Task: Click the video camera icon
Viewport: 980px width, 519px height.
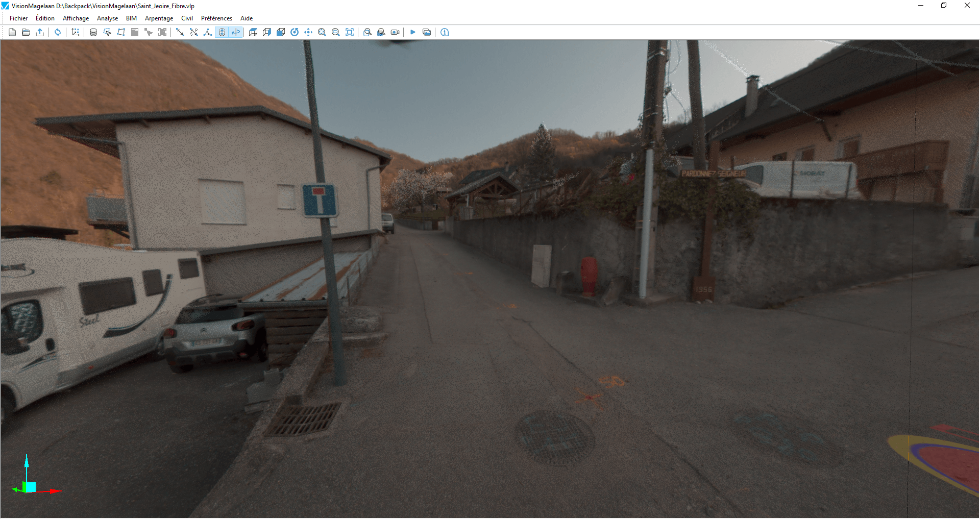Action: (395, 32)
